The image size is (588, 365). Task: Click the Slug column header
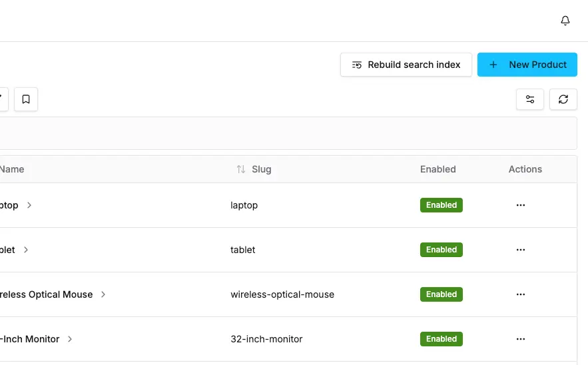[x=262, y=169]
